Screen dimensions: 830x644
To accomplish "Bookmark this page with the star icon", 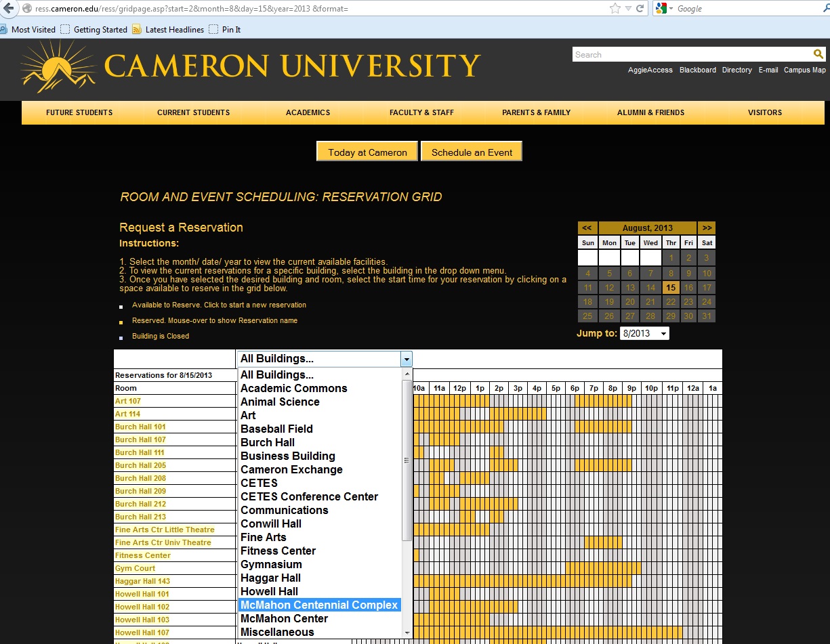I will click(x=615, y=9).
